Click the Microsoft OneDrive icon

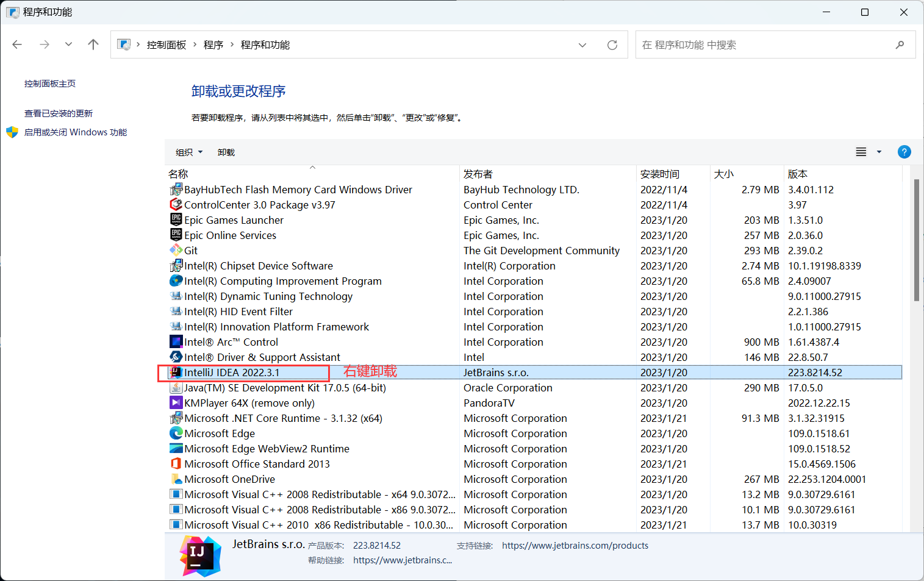coord(176,479)
